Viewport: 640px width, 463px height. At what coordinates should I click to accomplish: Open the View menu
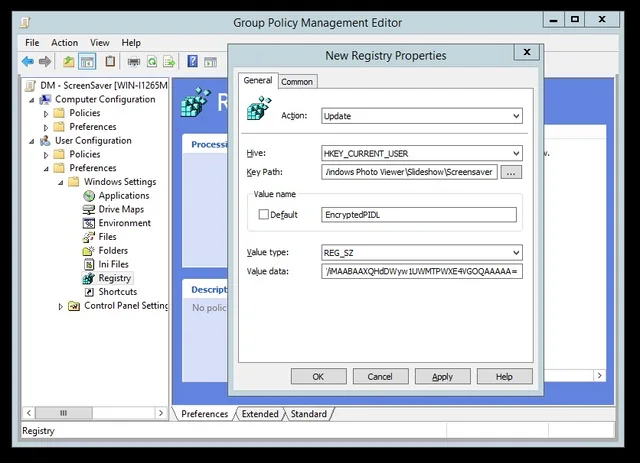tap(100, 42)
